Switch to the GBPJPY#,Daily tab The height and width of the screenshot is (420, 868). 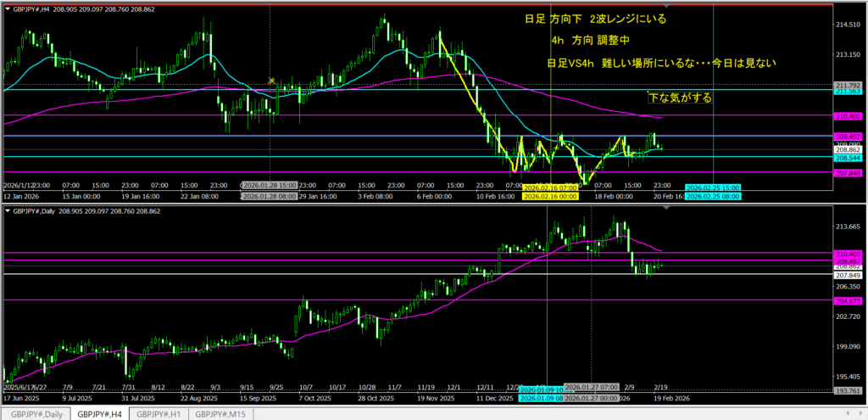33,414
